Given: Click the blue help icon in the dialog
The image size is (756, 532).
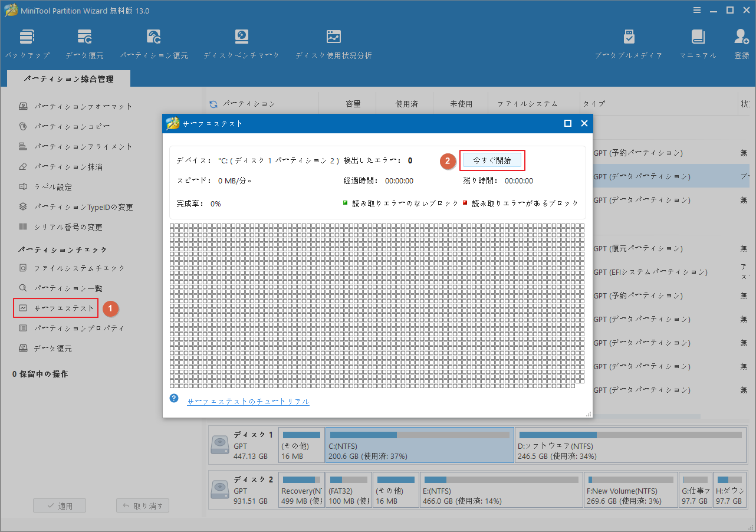Looking at the screenshot, I should click(174, 398).
